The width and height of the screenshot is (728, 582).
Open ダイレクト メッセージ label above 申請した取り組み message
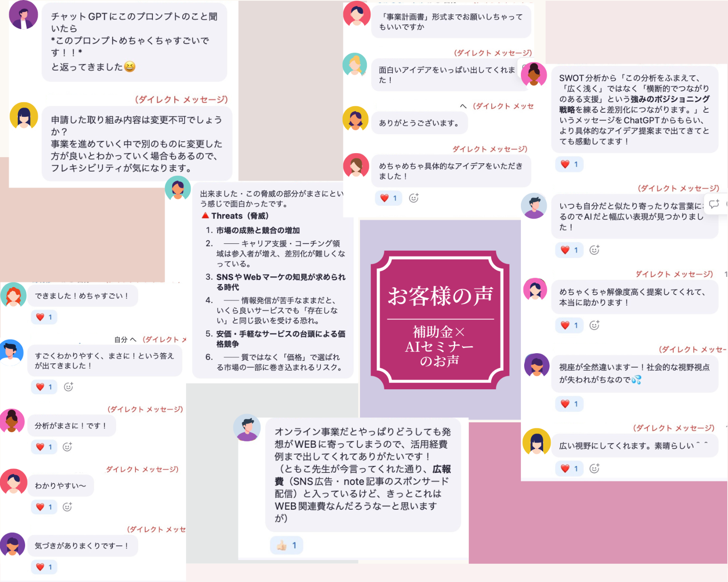coord(182,99)
